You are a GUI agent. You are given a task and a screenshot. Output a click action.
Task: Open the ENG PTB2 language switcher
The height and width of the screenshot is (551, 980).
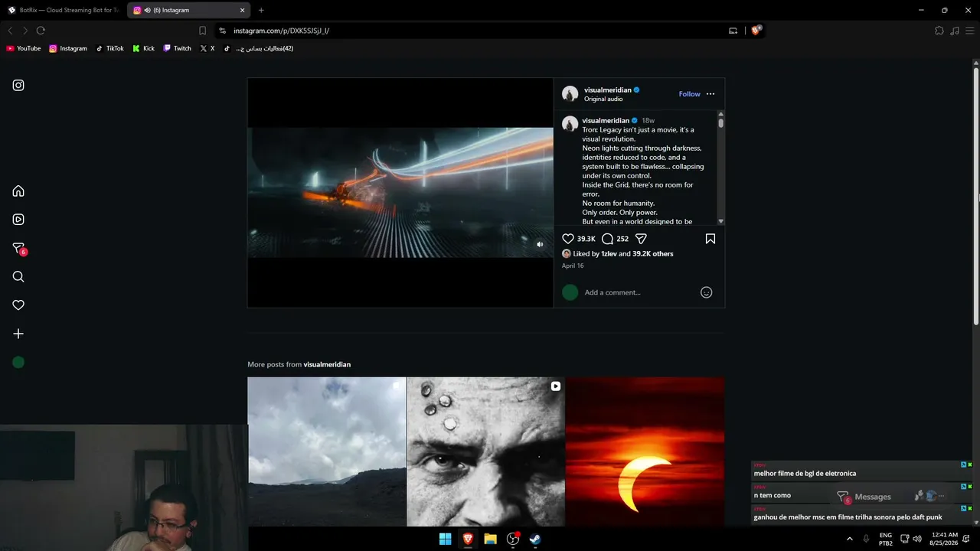[x=886, y=539]
